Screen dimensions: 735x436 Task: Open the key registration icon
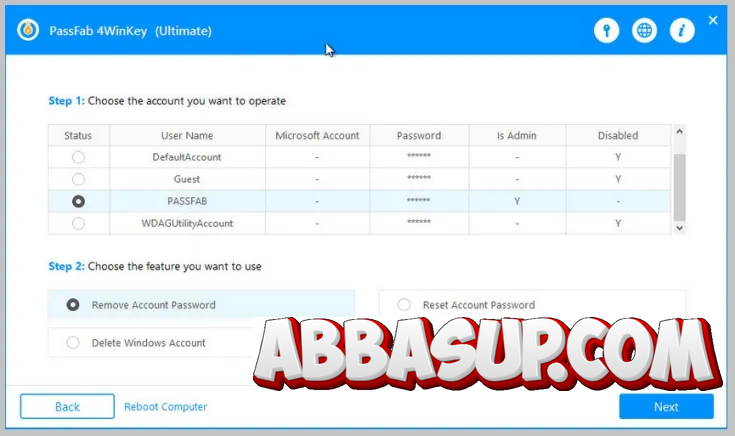[606, 30]
